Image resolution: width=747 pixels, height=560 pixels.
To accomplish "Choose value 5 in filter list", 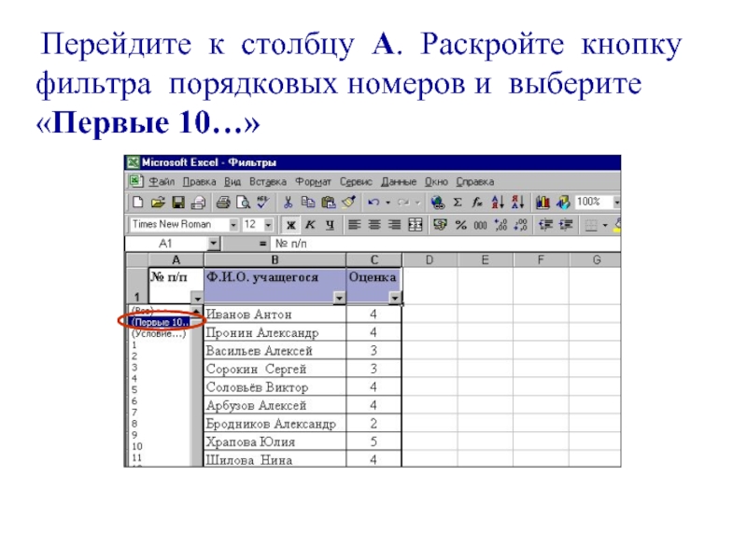I will (134, 390).
